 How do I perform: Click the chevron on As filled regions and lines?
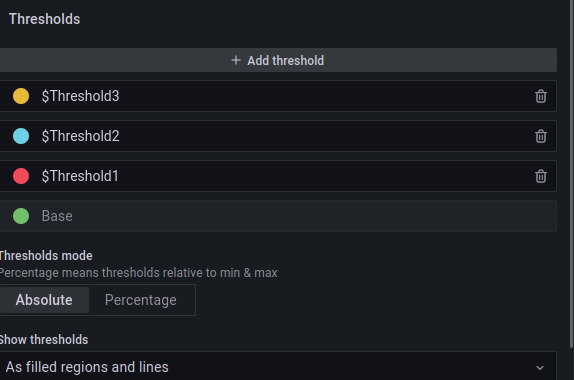pyautogui.click(x=540, y=368)
